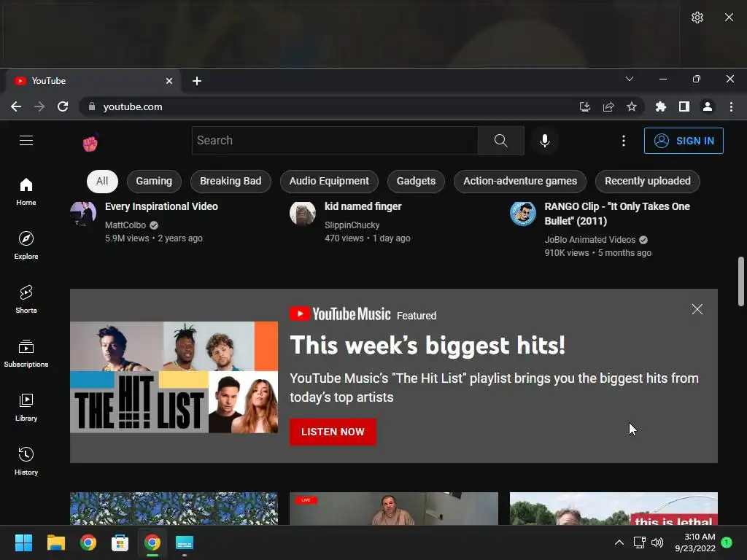
Task: Open Windows Start menu
Action: click(23, 542)
